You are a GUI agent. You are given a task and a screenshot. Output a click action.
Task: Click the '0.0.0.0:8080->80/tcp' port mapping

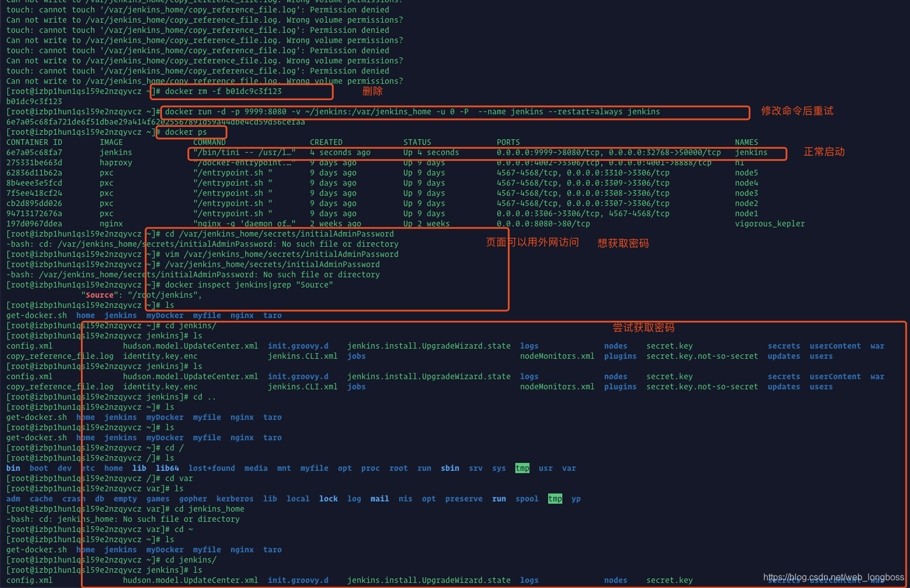[543, 224]
